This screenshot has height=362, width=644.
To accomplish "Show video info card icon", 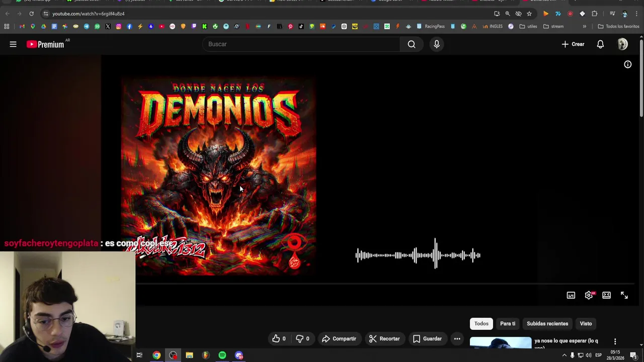I will click(x=628, y=64).
